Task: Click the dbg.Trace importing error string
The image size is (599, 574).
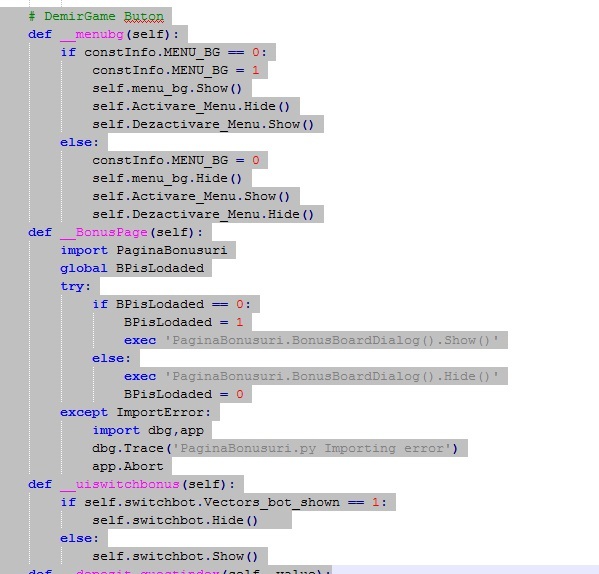Action: click(x=312, y=448)
